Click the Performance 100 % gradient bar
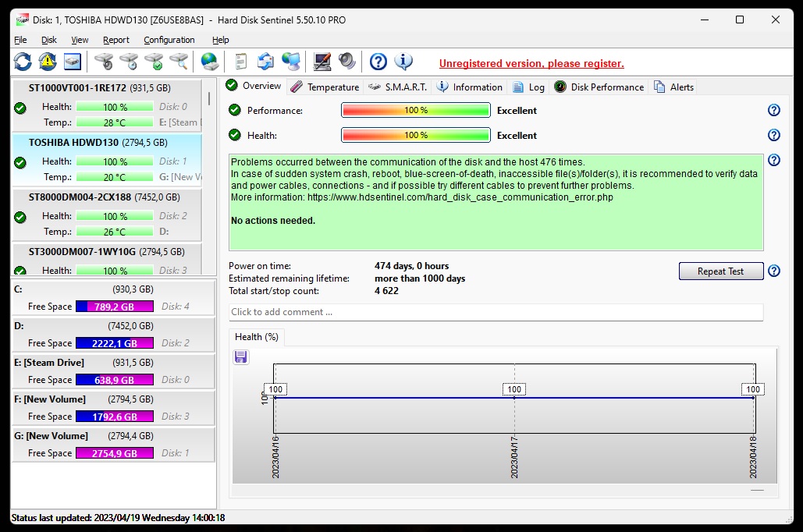803x532 pixels. tap(416, 110)
